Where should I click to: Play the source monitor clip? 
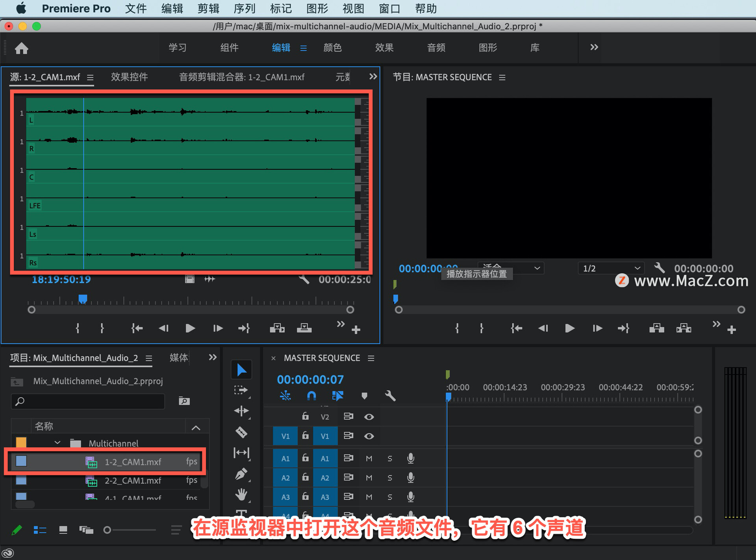tap(190, 328)
